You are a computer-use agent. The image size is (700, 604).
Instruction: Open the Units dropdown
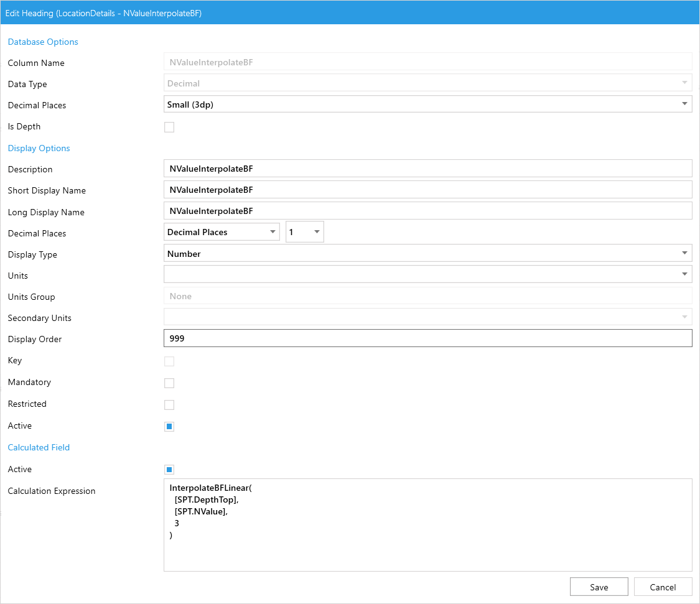[427, 274]
